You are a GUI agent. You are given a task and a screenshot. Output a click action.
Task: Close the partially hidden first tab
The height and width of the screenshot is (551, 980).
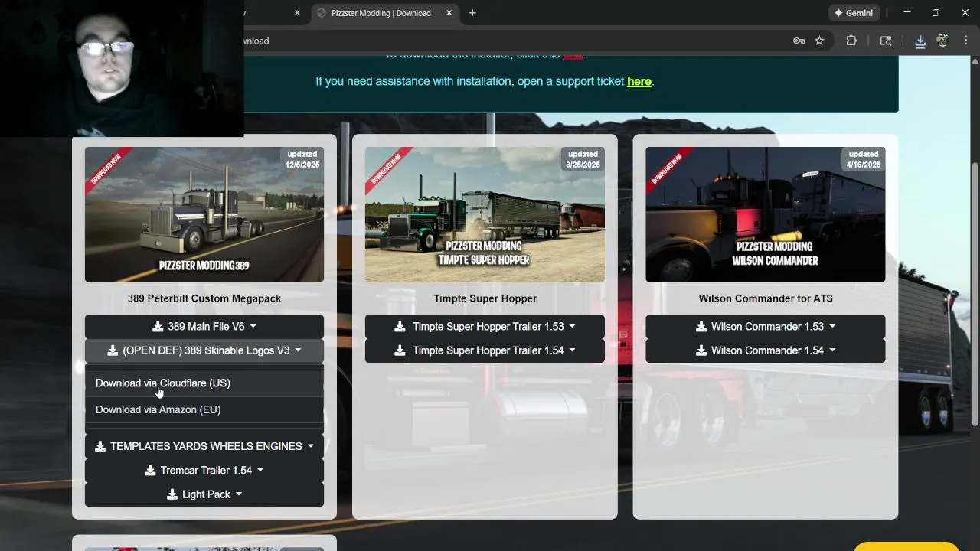coord(297,13)
